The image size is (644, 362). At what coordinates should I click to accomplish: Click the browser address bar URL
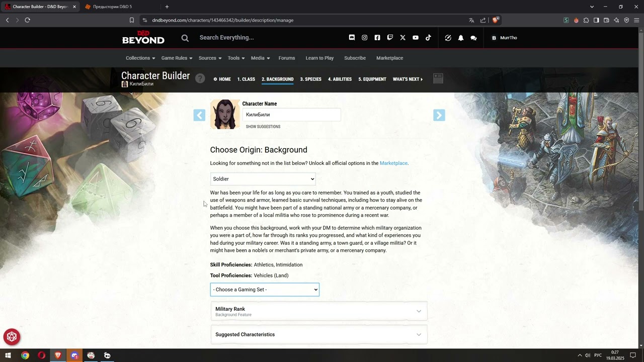[223, 20]
